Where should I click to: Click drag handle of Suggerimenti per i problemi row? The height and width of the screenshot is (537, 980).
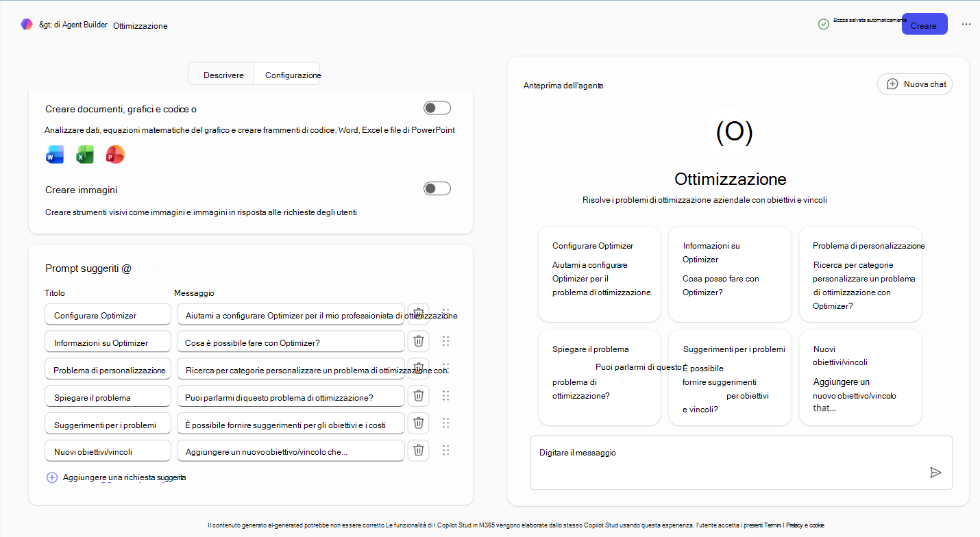click(x=445, y=423)
